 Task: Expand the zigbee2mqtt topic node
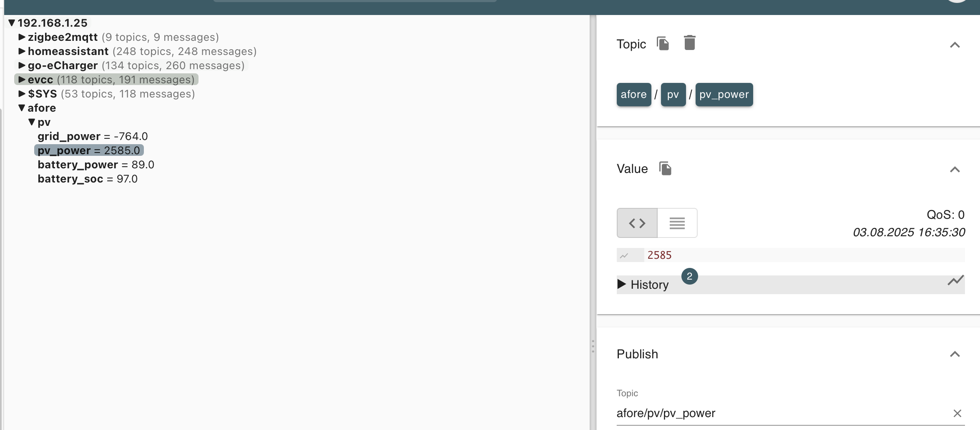click(22, 37)
